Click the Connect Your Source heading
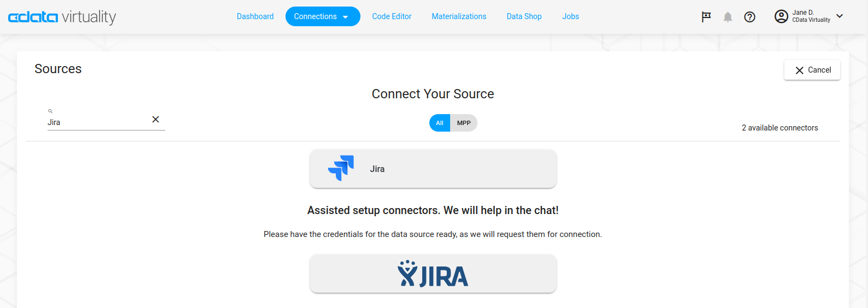Viewport: 868px width, 308px height. pyautogui.click(x=433, y=94)
